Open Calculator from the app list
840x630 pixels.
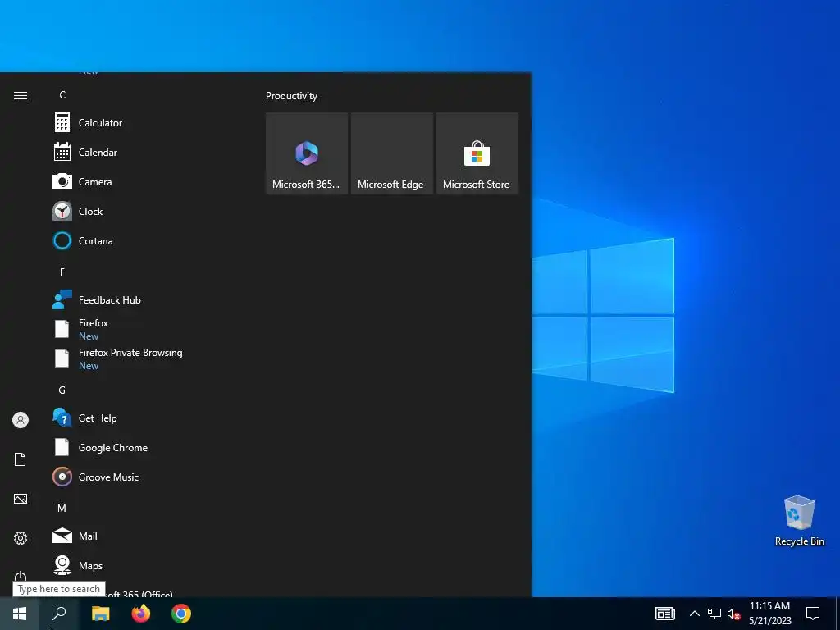pos(144,123)
